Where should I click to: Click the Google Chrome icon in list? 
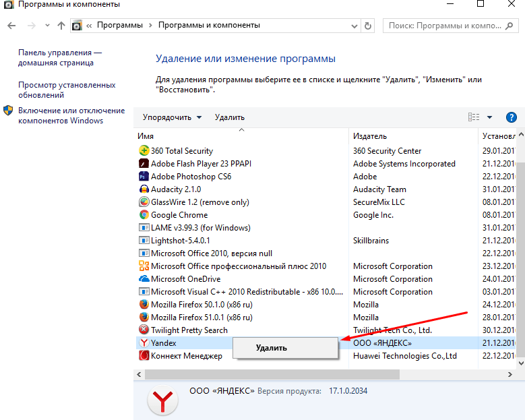(x=144, y=214)
